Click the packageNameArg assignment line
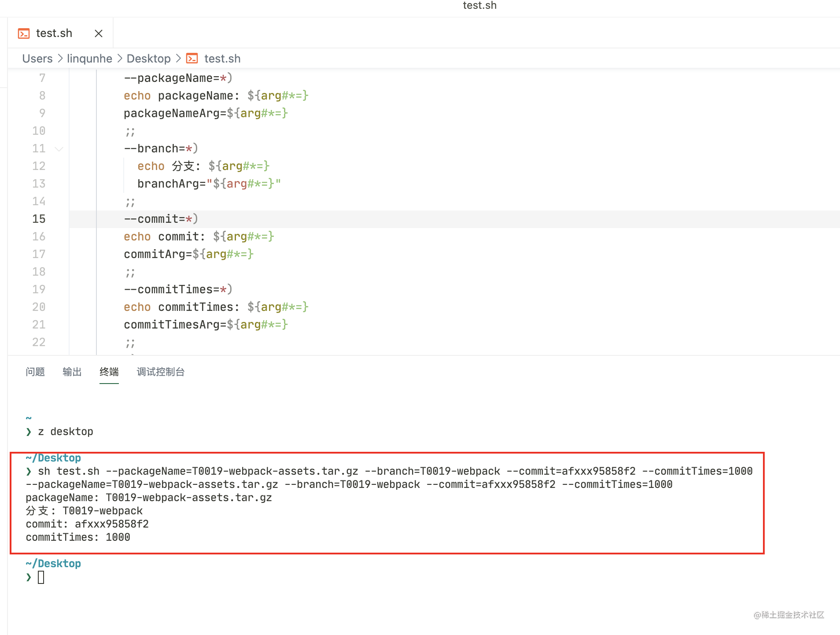Viewport: 840px width, 635px height. 206,113
